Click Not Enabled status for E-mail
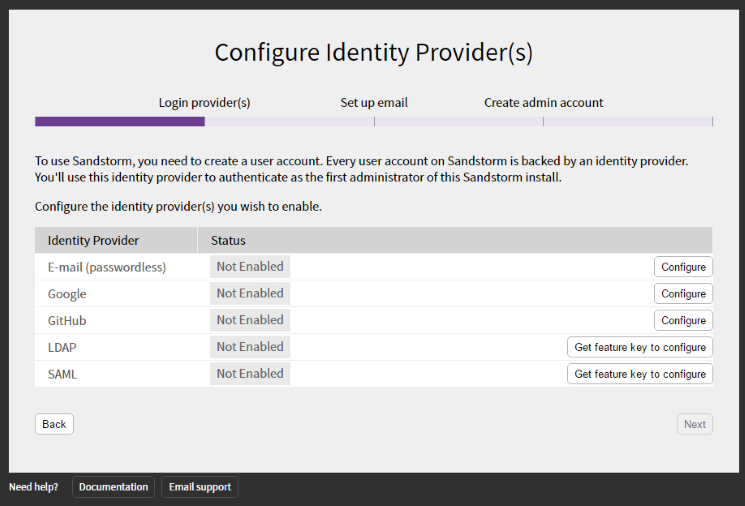Image resolution: width=745 pixels, height=506 pixels. click(250, 267)
